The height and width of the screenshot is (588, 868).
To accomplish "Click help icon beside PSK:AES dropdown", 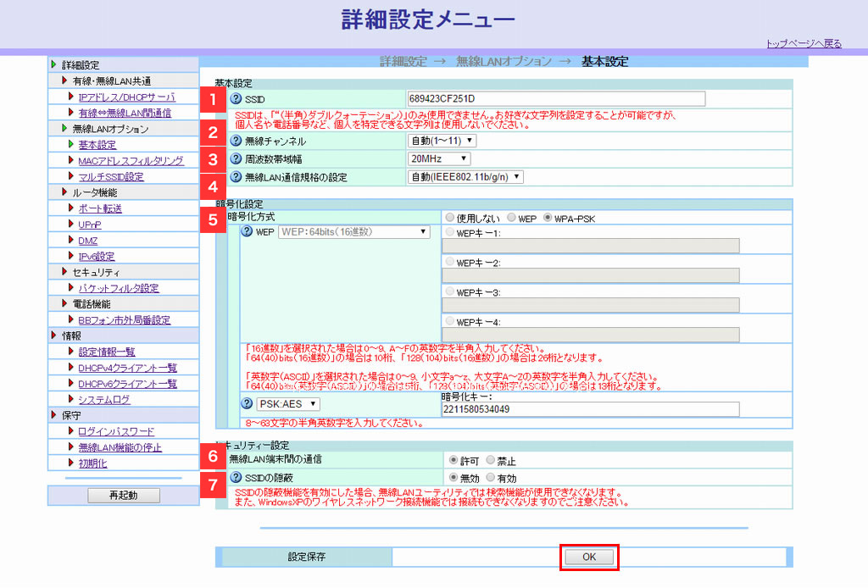I will 248,405.
